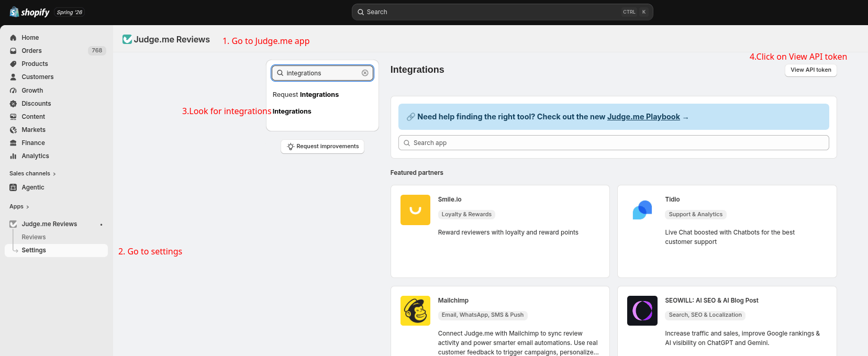Click the Growth gauge icon
The image size is (868, 356).
(13, 91)
